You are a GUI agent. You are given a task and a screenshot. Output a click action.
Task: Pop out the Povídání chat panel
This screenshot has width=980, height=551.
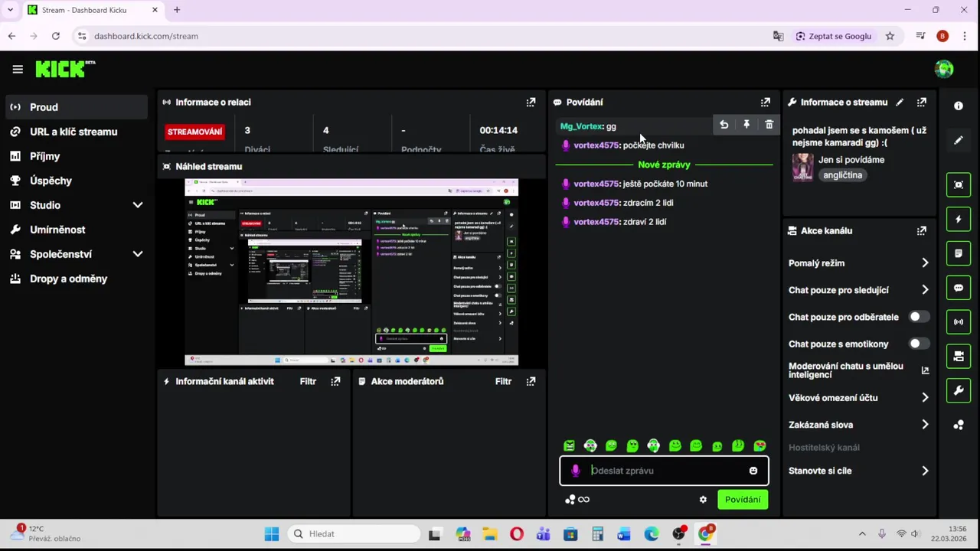coord(765,102)
